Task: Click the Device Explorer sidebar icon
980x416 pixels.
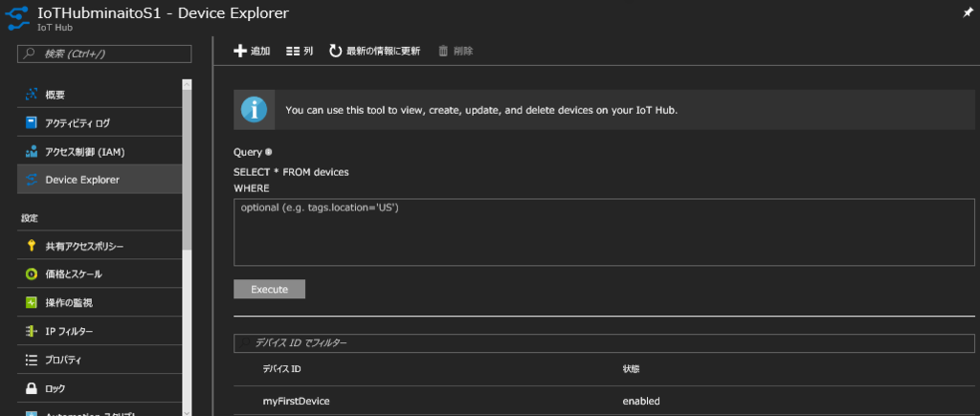Action: pyautogui.click(x=32, y=180)
